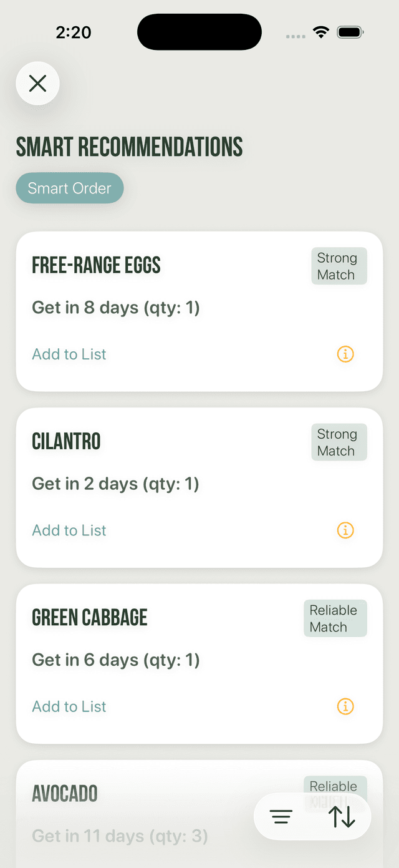Add Free-Range Eggs to the list
The image size is (399, 868).
(69, 354)
